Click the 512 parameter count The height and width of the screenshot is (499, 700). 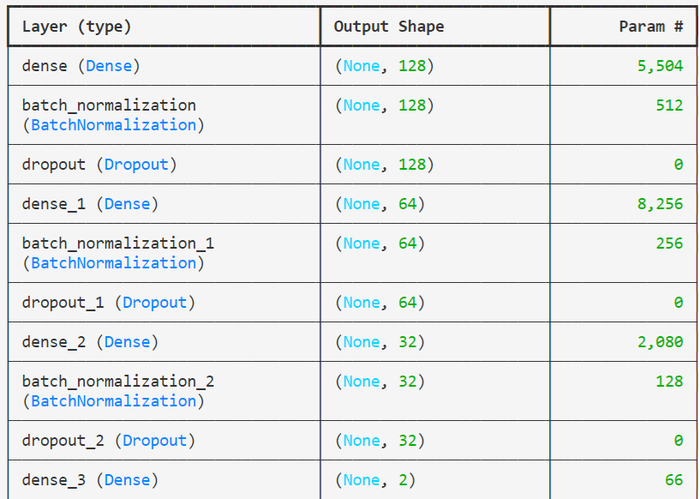[x=669, y=105]
